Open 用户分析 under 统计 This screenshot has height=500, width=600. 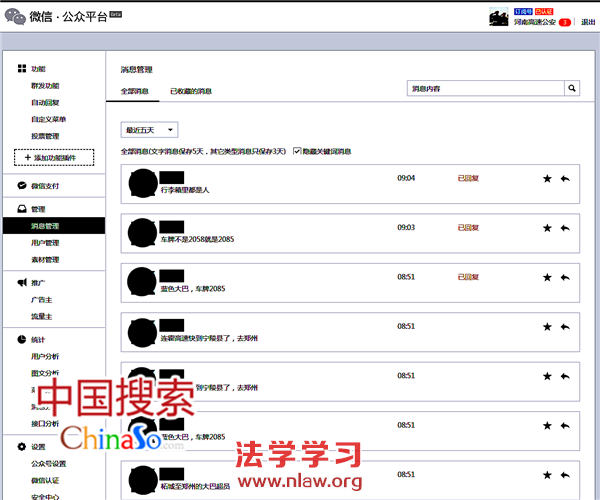tap(45, 357)
